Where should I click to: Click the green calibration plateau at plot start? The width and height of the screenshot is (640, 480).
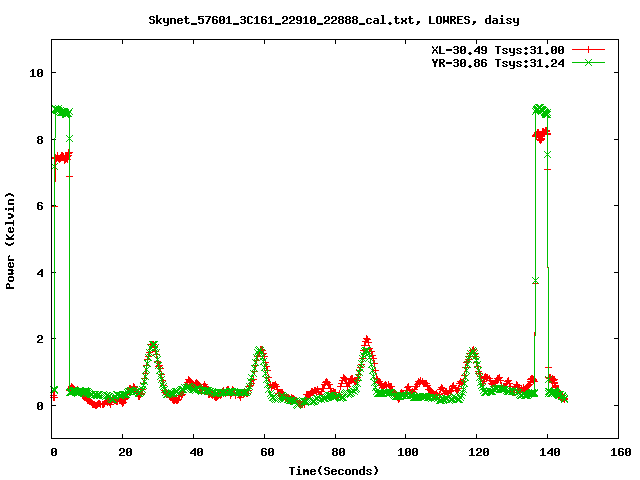pos(62,111)
